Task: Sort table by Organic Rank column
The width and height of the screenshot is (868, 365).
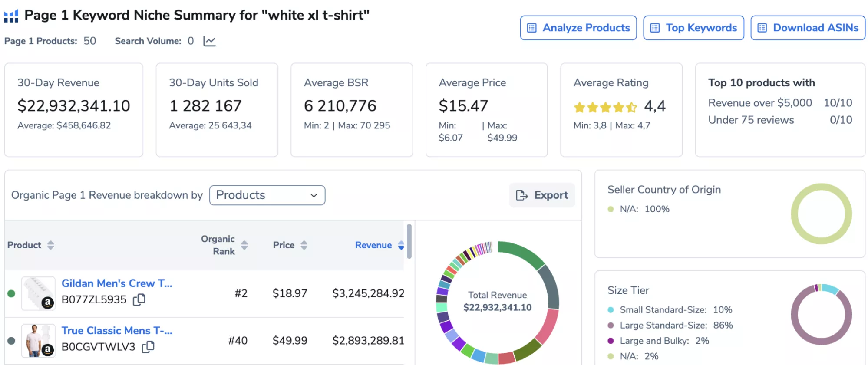Action: (244, 245)
